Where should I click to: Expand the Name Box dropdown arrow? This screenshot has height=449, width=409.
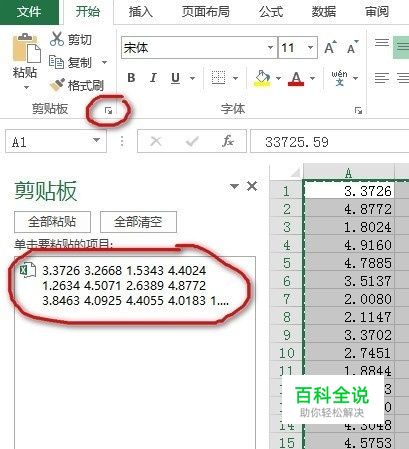pos(97,140)
